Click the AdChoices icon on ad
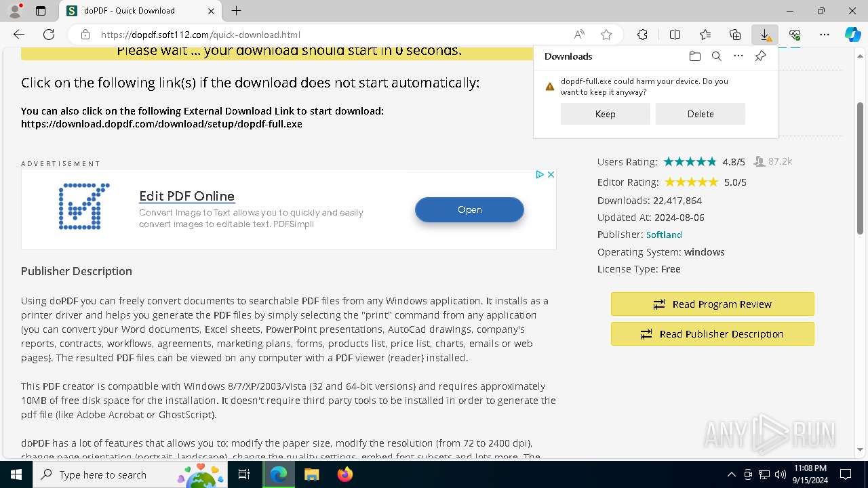 tap(540, 174)
